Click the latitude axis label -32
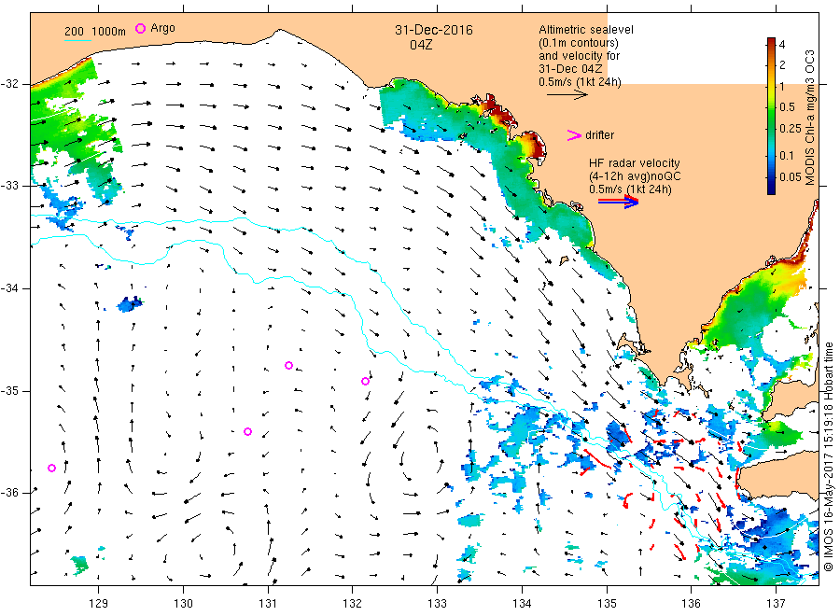This screenshot has width=840, height=616. click(x=9, y=84)
